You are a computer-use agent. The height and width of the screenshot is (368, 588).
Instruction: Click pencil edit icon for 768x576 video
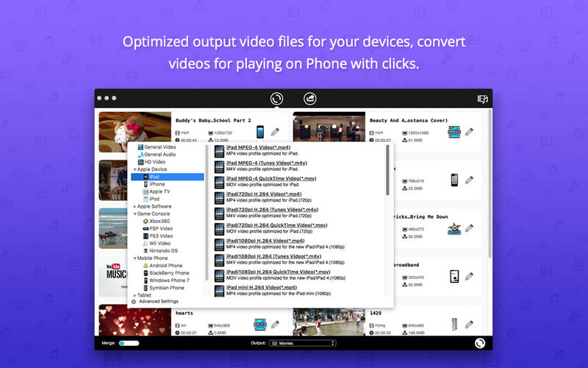pos(469,180)
